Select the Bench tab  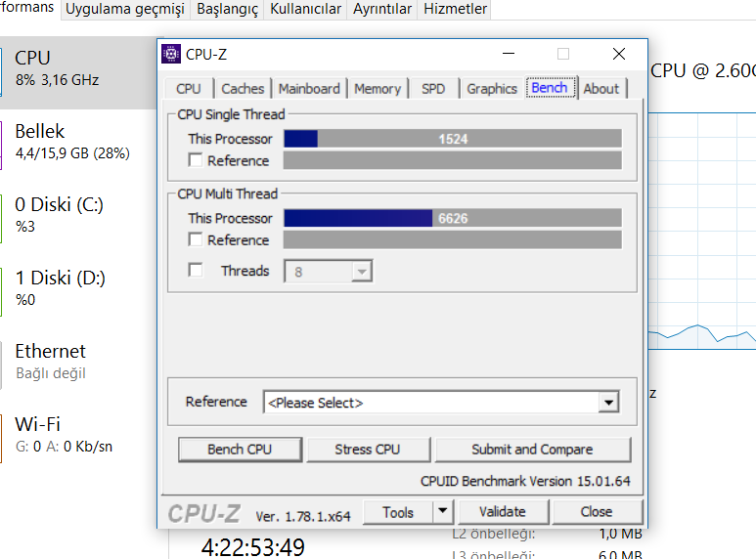550,88
